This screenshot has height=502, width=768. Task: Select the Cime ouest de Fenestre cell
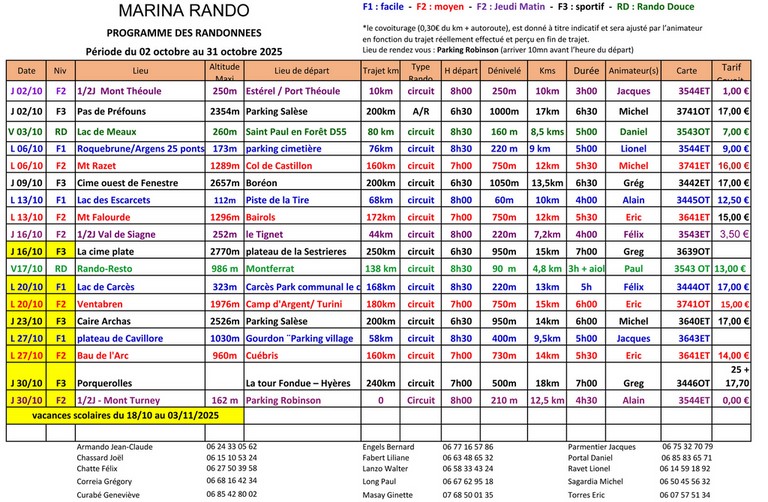pos(130,183)
